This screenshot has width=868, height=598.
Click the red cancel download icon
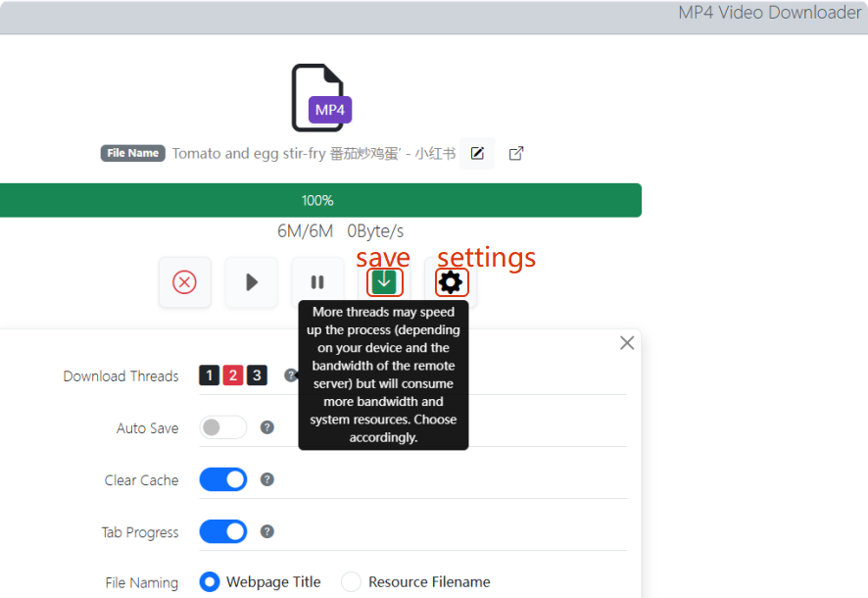click(x=184, y=282)
